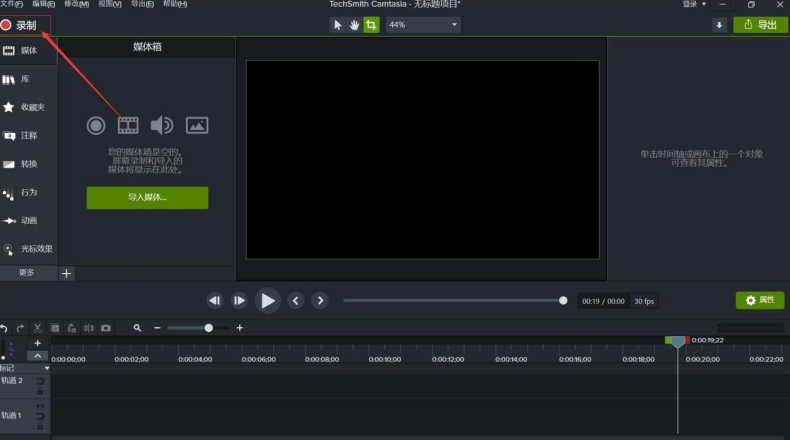Image resolution: width=790 pixels, height=440 pixels.
Task: Click the red 录制 record button
Action: pyautogui.click(x=20, y=25)
